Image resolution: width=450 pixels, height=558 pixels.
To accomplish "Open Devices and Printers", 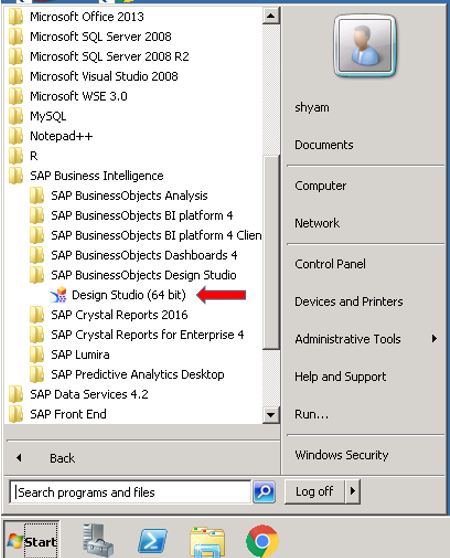I will point(349,302).
